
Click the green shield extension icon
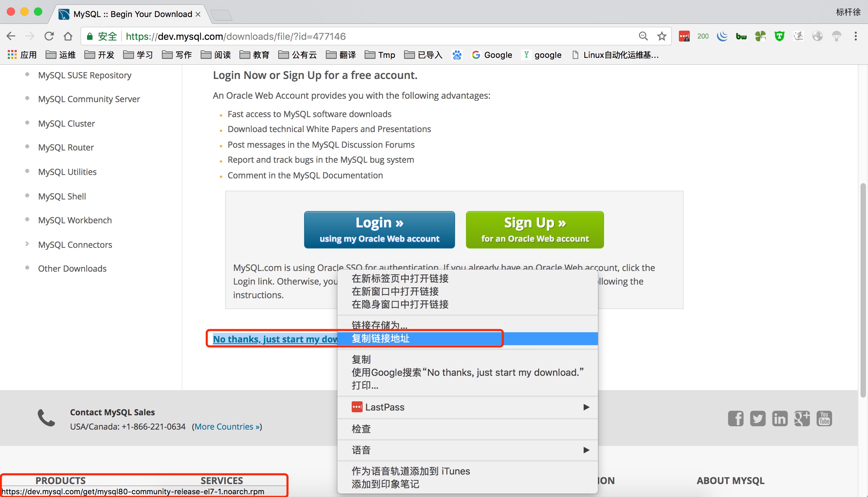779,36
